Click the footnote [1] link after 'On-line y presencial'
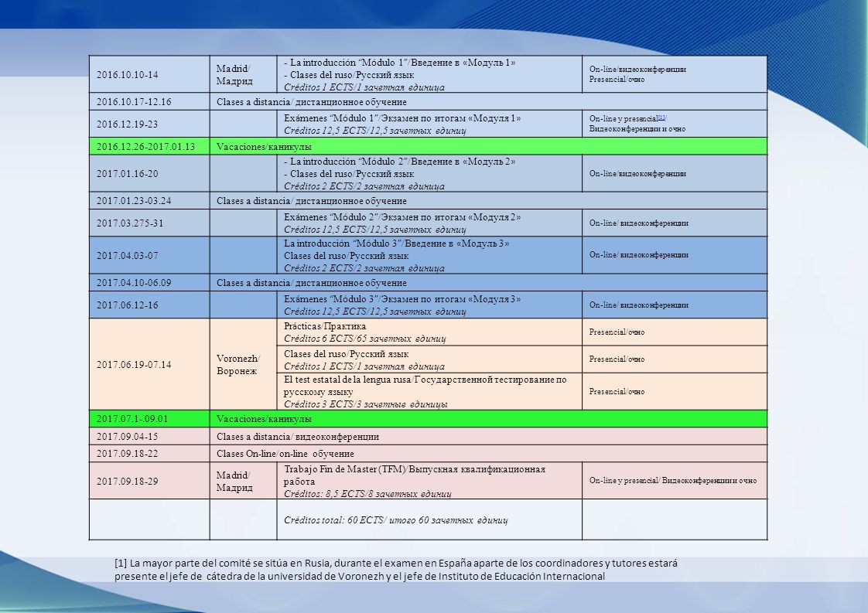Image resolution: width=868 pixels, height=613 pixels. (x=661, y=117)
